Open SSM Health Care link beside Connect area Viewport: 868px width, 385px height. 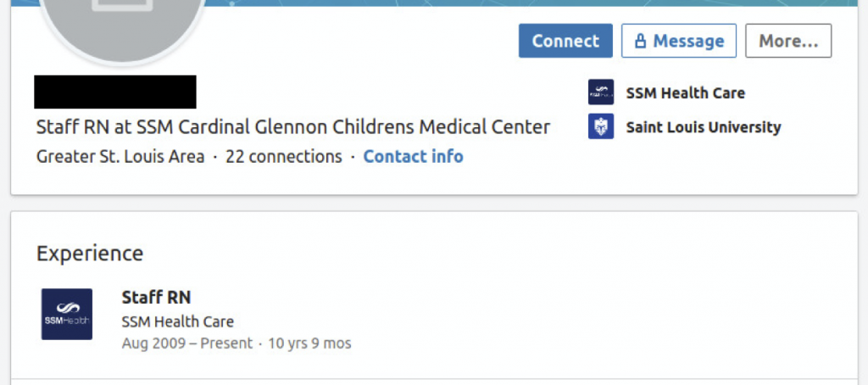685,93
